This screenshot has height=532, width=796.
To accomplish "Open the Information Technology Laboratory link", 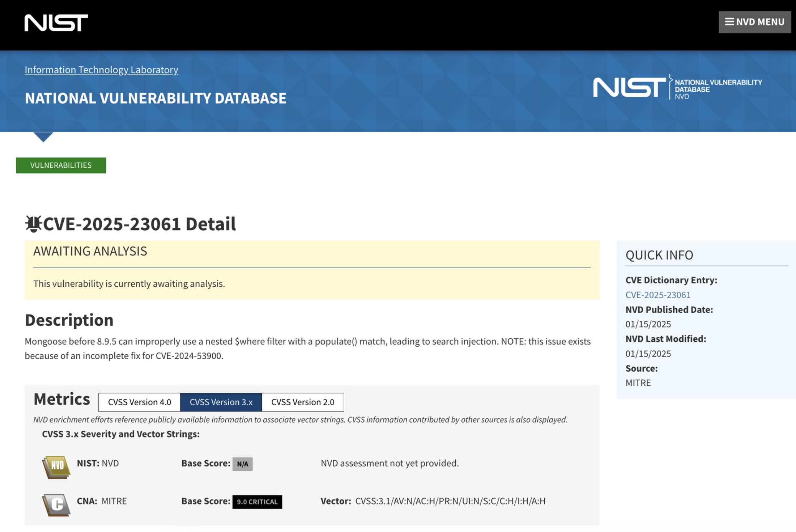I will point(101,69).
